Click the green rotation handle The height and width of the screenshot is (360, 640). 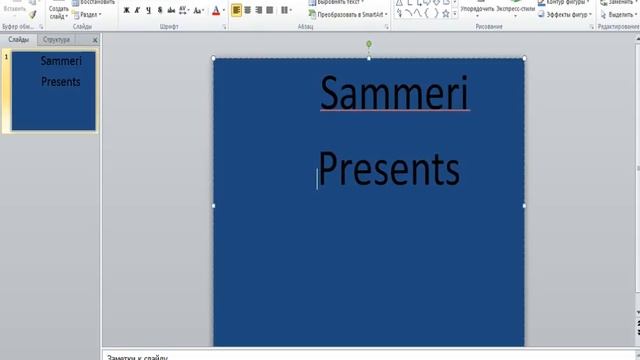[x=369, y=44]
